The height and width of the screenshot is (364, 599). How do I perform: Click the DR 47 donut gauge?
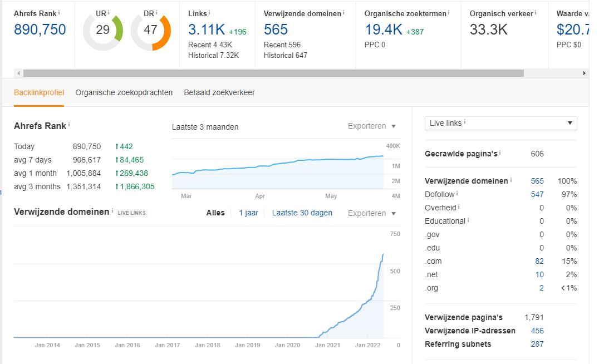point(150,31)
